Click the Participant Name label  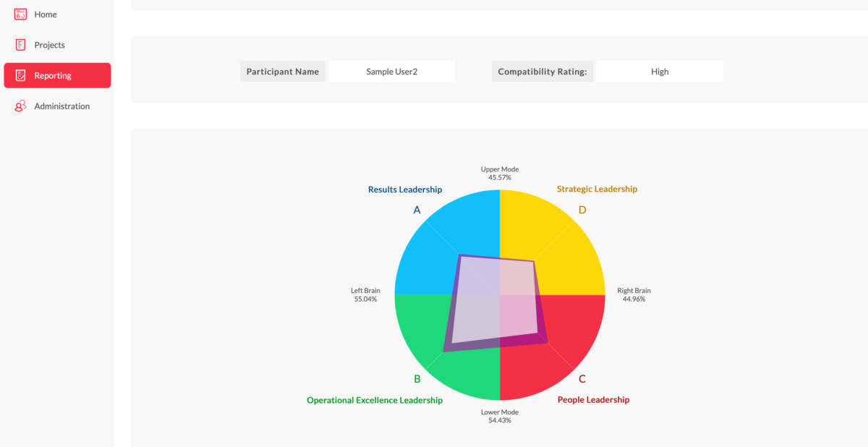(x=282, y=72)
